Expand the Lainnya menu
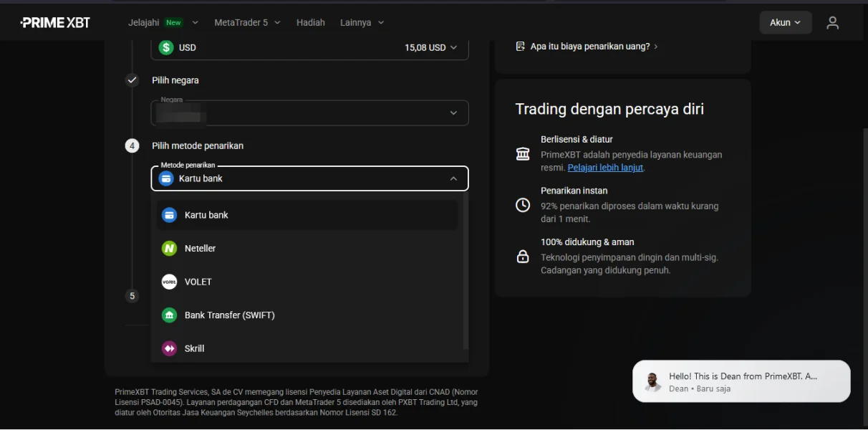This screenshot has width=868, height=430. (362, 23)
